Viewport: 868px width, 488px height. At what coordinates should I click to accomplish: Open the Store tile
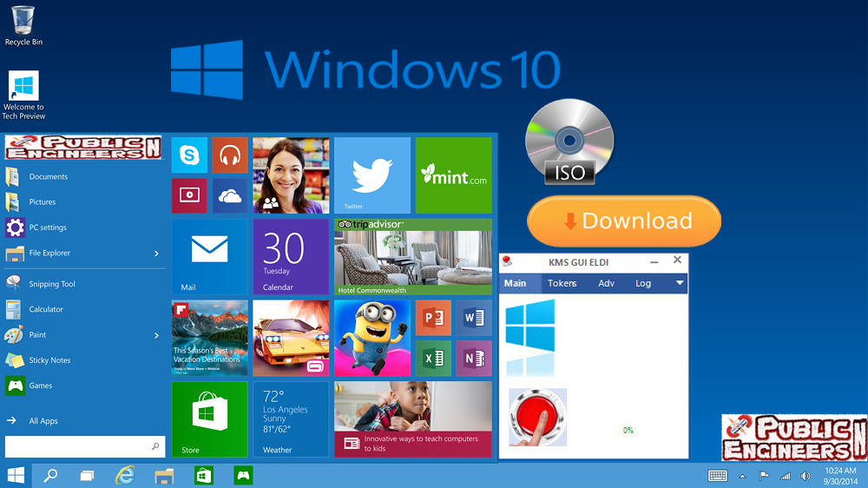(210, 419)
